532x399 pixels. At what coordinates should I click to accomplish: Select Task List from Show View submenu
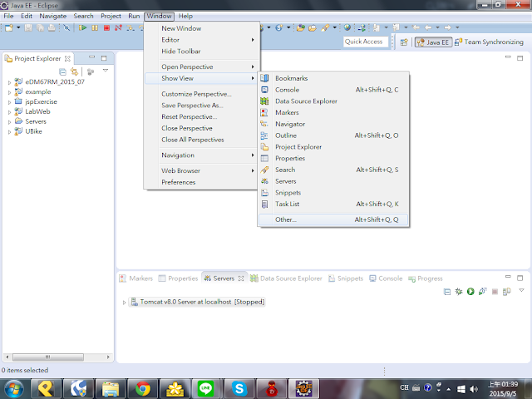click(x=333, y=204)
